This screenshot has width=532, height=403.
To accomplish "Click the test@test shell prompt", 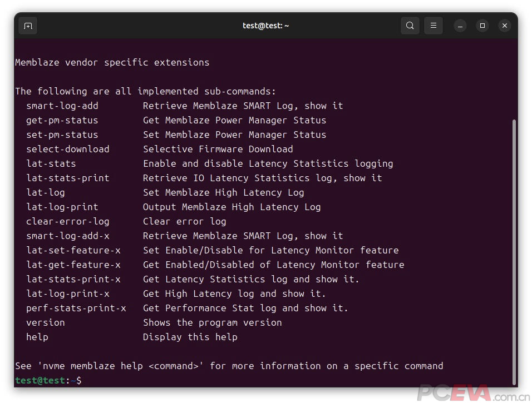I will pos(48,380).
